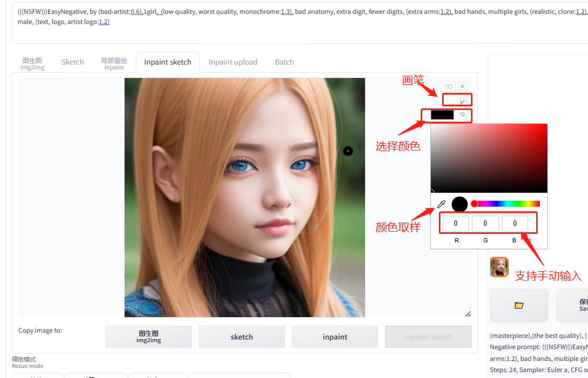
Task: Click the undo icon above the canvas
Action: pyautogui.click(x=450, y=86)
